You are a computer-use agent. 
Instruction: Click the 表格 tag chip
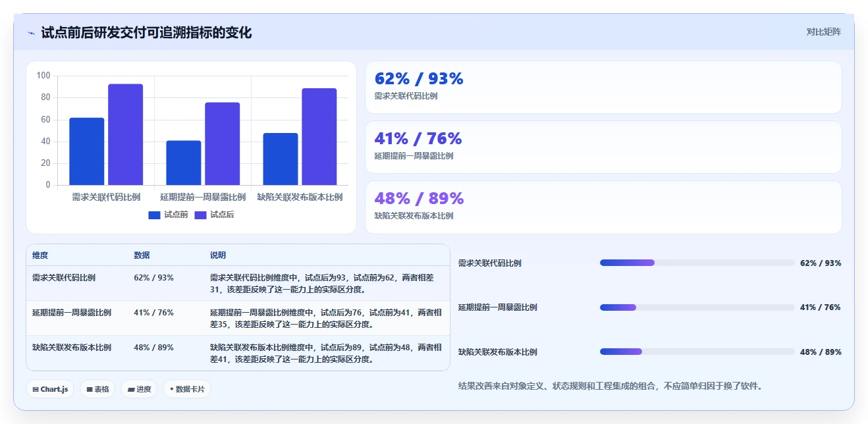click(97, 389)
